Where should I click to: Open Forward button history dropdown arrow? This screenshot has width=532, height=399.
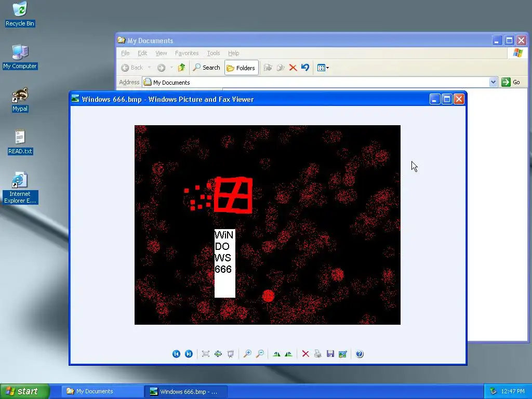click(x=171, y=68)
